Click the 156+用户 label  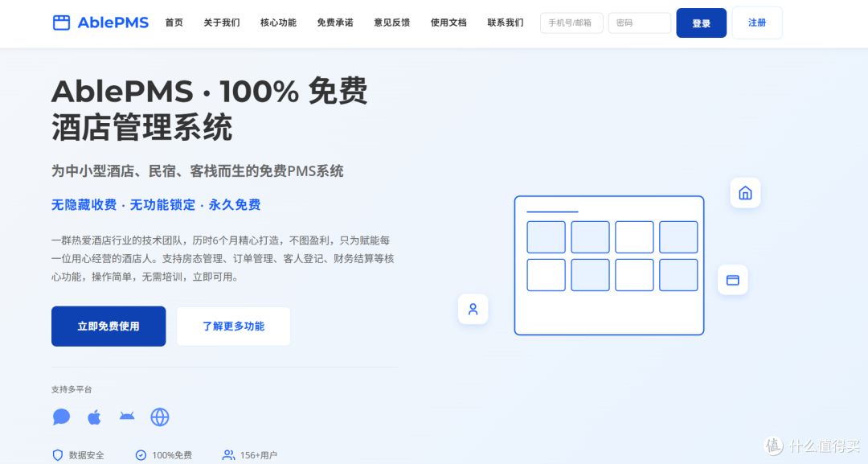pyautogui.click(x=259, y=455)
